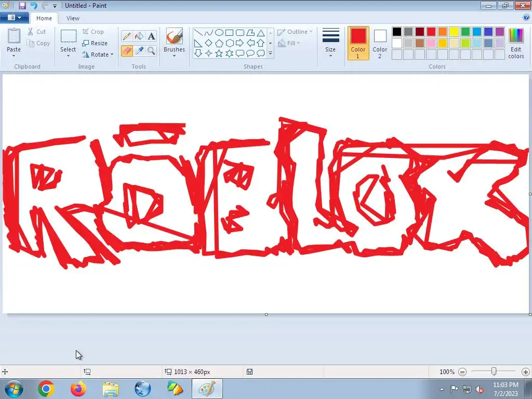Choose the Rectangle shape
This screenshot has width=532, height=399.
(229, 33)
